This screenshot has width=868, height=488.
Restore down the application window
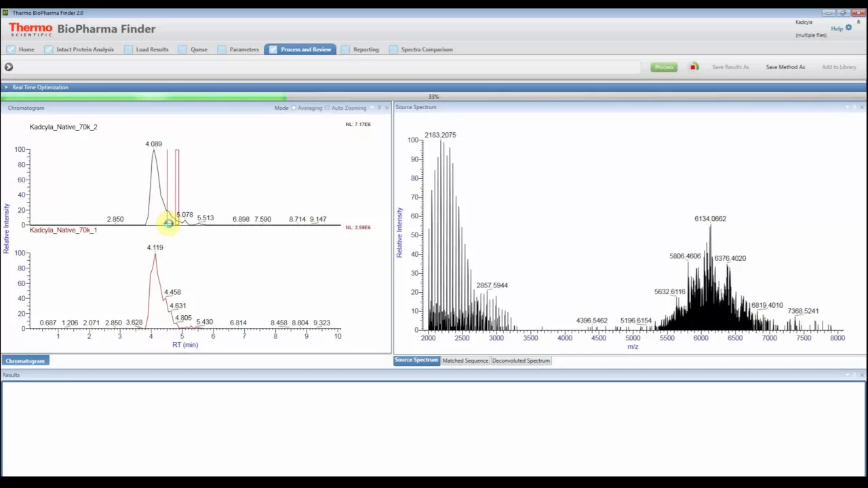[844, 13]
